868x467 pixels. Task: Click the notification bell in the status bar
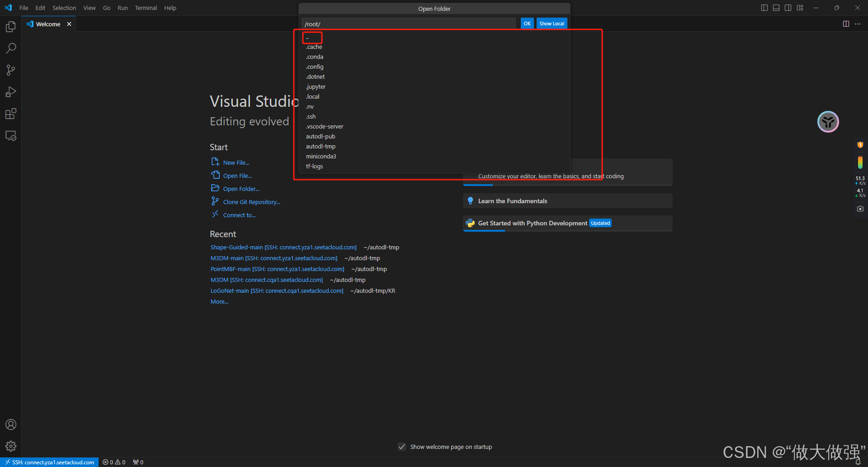pos(858,462)
